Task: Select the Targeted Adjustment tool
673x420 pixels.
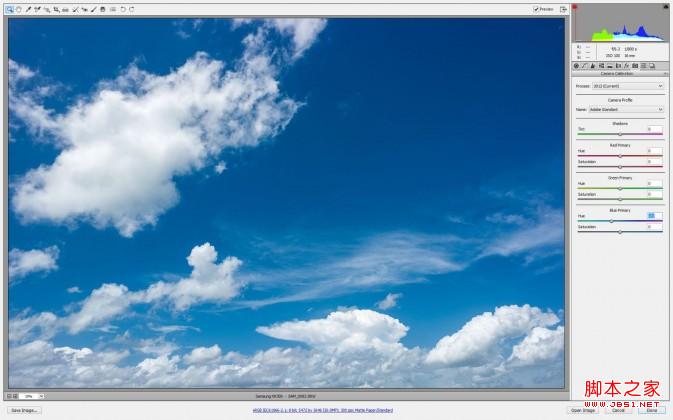Action: [47, 9]
